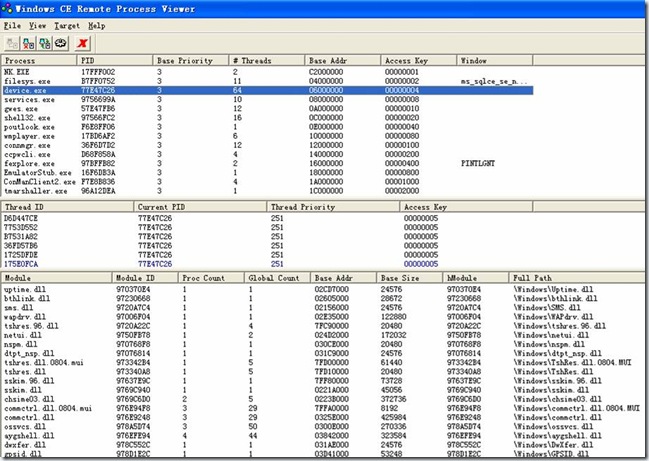Click the app icon in the title bar
This screenshot has width=649, height=461.
click(x=8, y=8)
